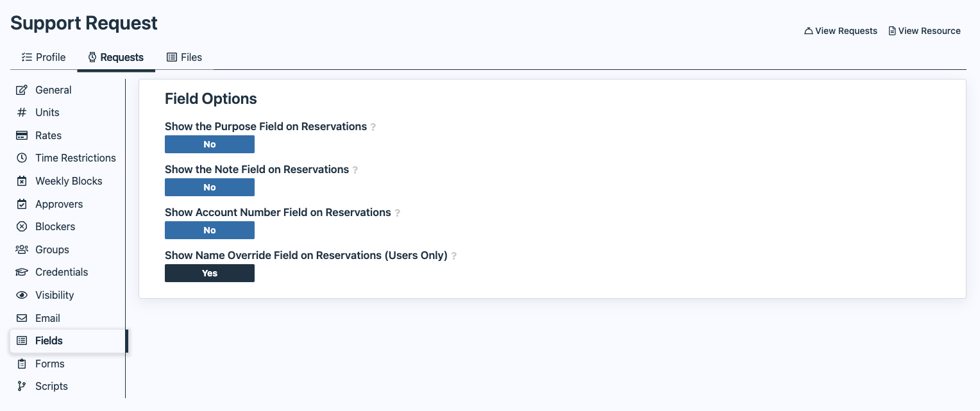Image resolution: width=980 pixels, height=411 pixels.
Task: Open the View Resource link
Action: (x=924, y=31)
